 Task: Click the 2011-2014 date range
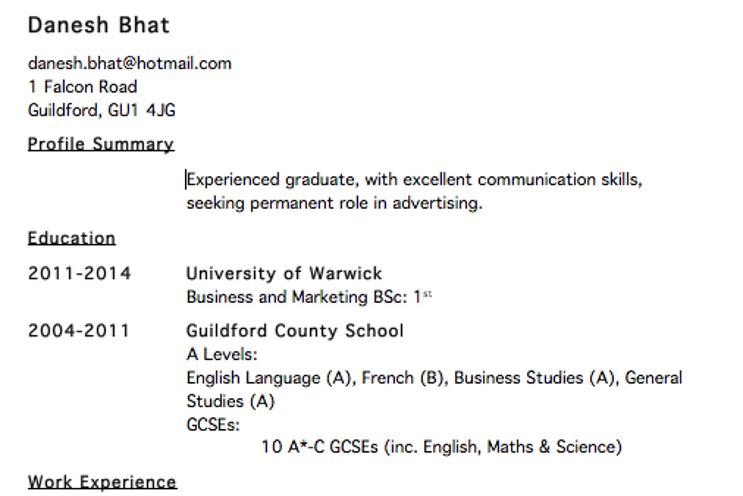79,273
